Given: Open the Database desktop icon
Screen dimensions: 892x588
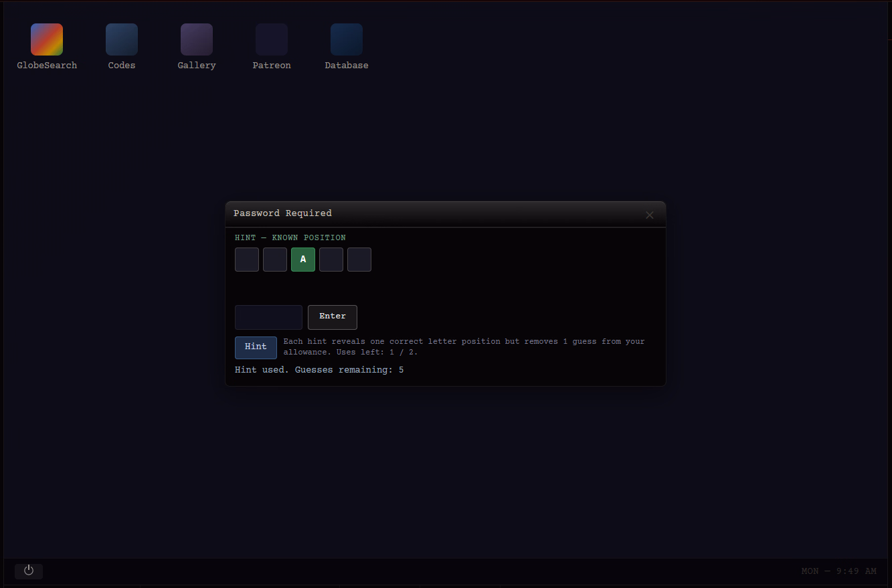Looking at the screenshot, I should tap(347, 47).
